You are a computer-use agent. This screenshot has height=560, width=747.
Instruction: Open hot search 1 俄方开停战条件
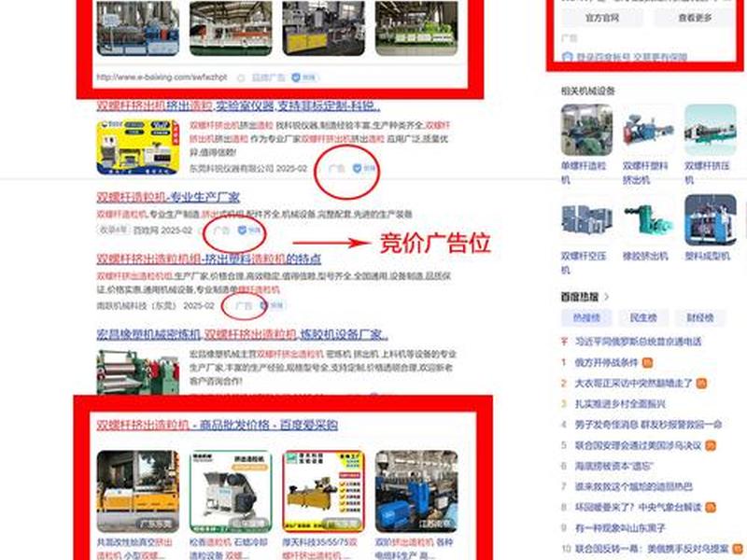pos(606,362)
